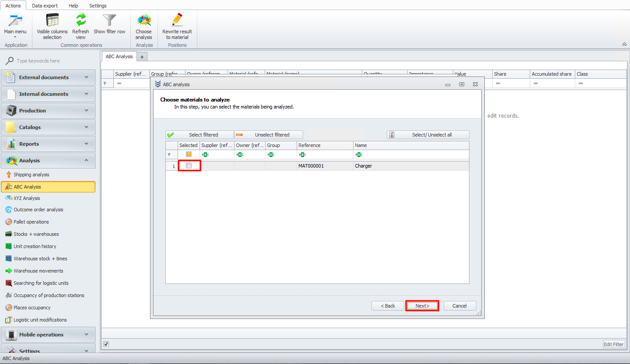
Task: Expand the External documents section
Action: (x=48, y=77)
